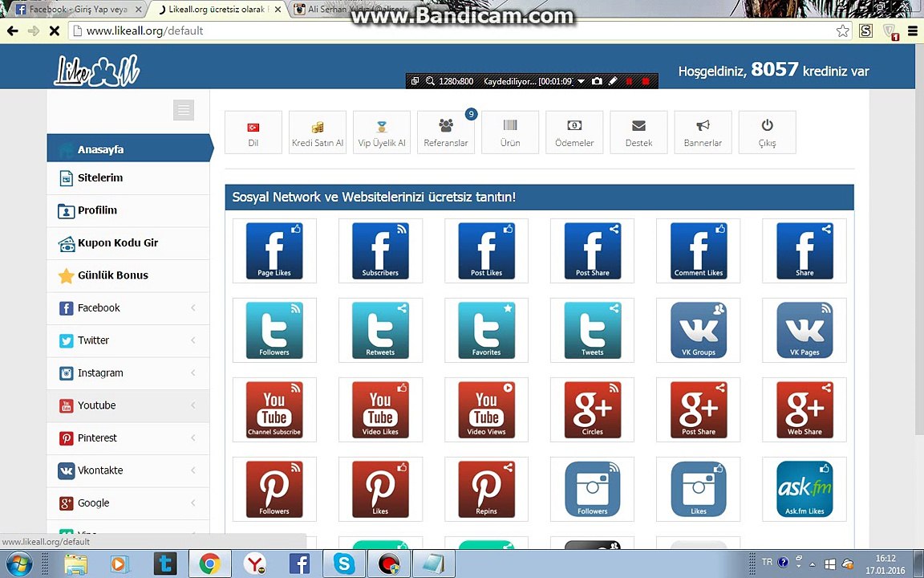Open YouTube Video Views tile
This screenshot has height=578, width=924.
coord(486,410)
